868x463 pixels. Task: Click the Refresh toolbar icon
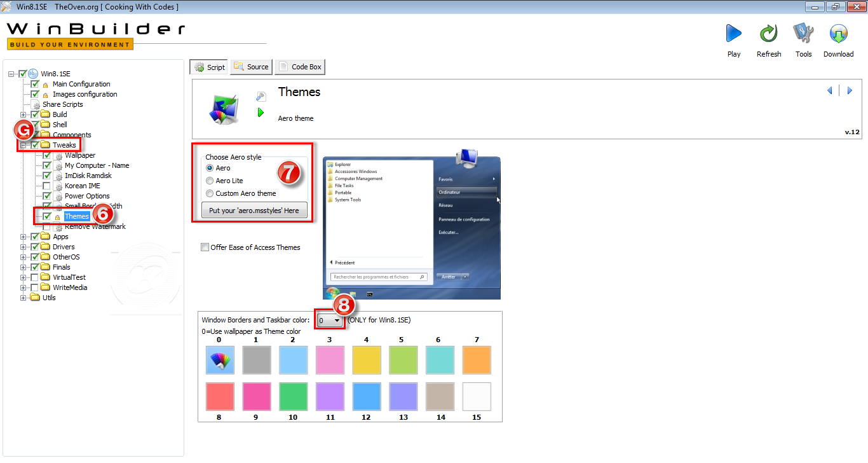[x=769, y=33]
